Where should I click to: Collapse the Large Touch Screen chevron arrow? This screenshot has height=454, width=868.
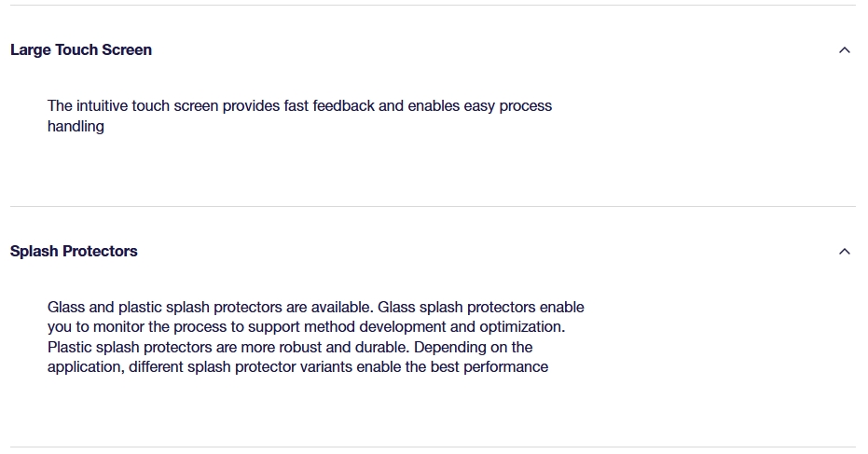click(845, 50)
